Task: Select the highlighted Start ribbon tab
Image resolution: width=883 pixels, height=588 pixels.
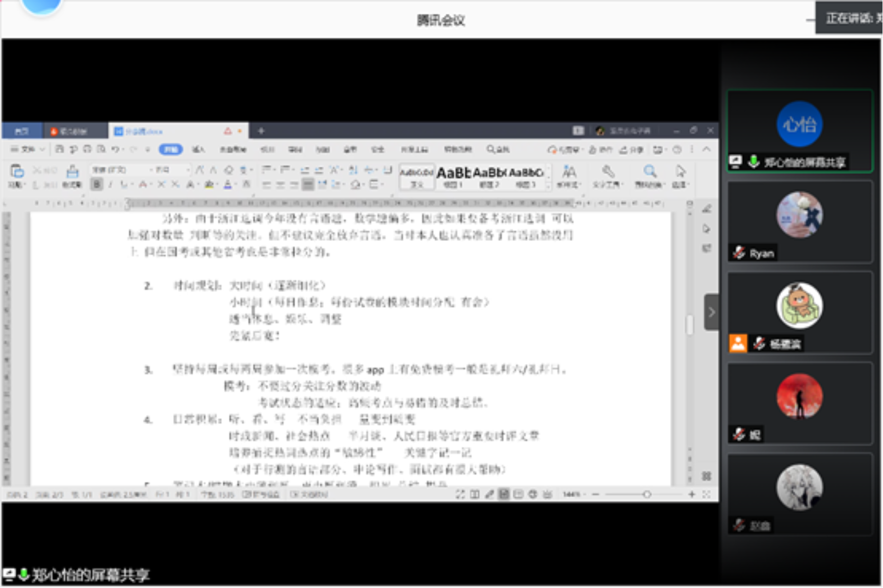Action: 170,149
